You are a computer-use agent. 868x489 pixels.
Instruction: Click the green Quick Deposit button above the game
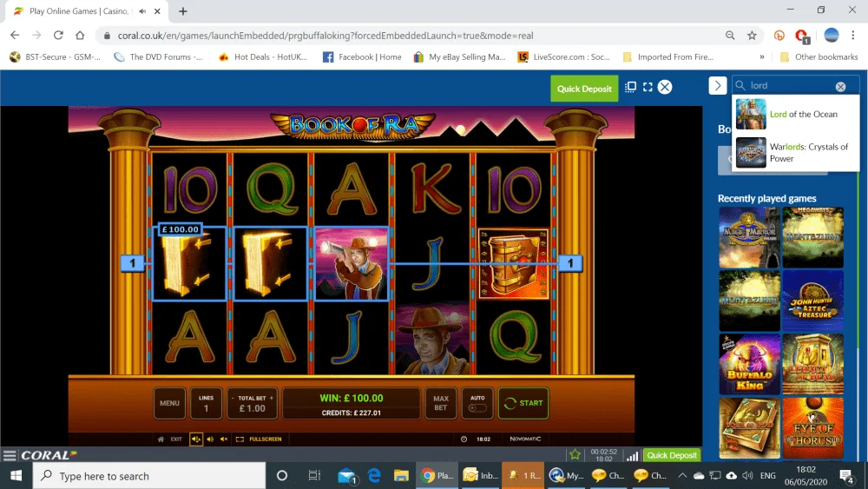(584, 89)
